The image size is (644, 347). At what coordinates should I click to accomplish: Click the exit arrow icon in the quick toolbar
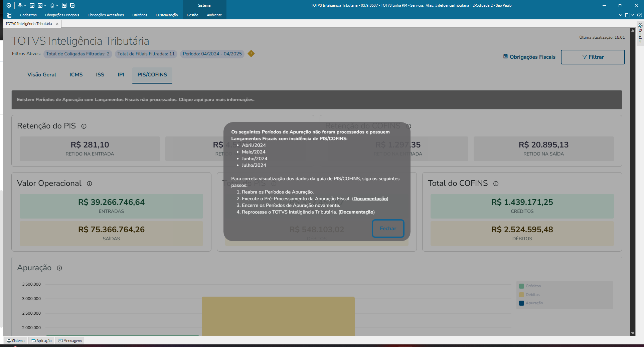point(72,5)
